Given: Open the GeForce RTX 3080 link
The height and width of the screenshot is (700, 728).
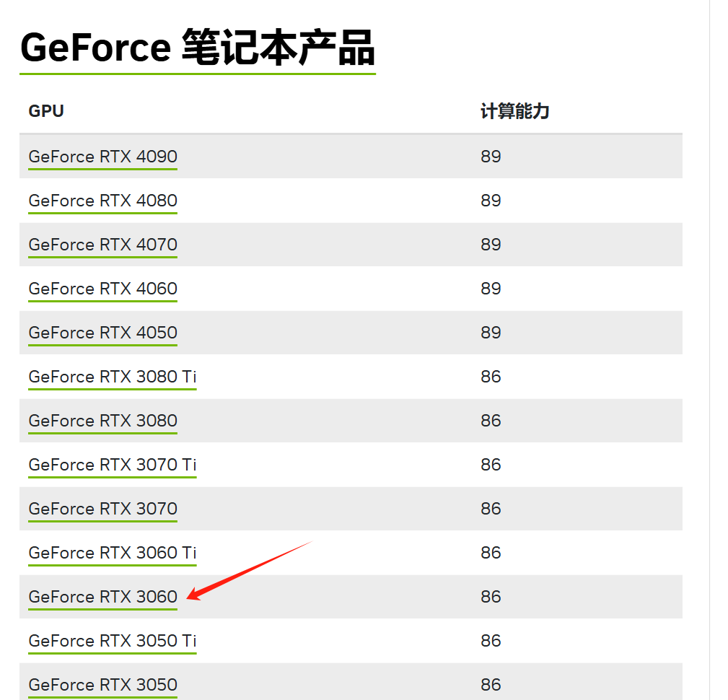Looking at the screenshot, I should coord(102,421).
